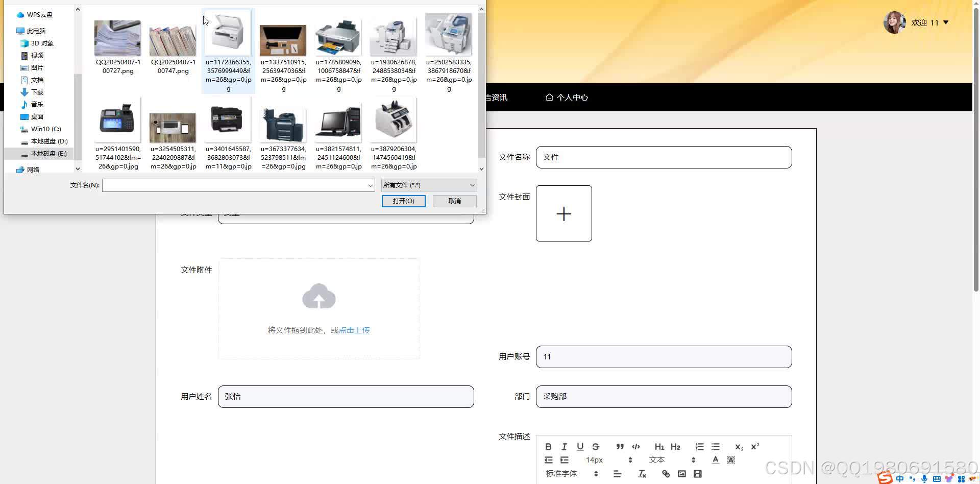
Task: Select 本地磁盘 (E:) in the sidebar
Action: point(50,153)
